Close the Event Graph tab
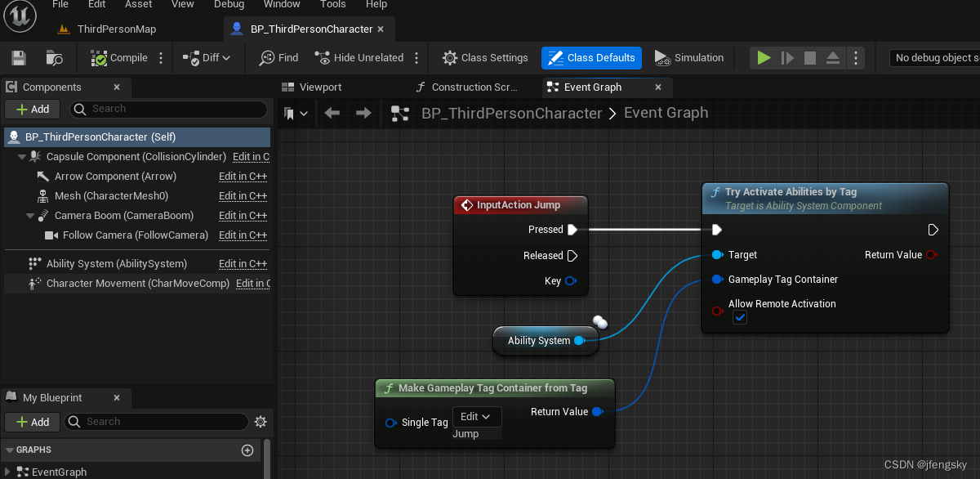Screen dimensions: 980x479 [x=658, y=87]
